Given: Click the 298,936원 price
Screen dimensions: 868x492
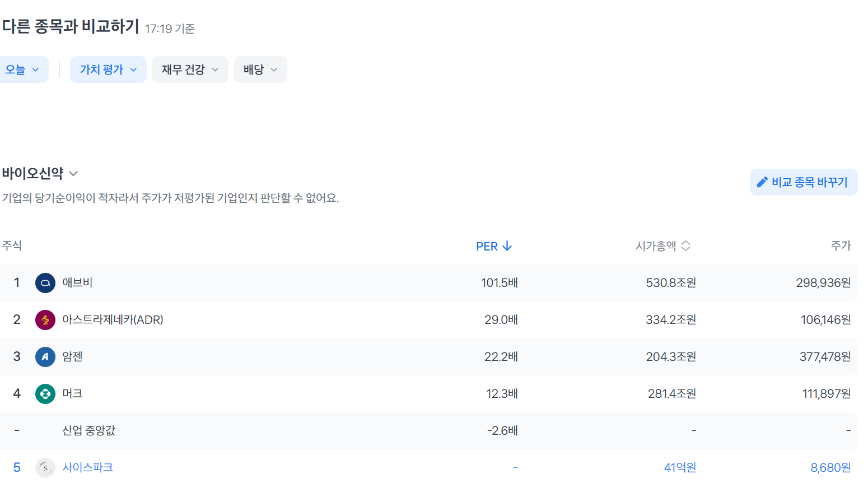Looking at the screenshot, I should coord(823,282).
